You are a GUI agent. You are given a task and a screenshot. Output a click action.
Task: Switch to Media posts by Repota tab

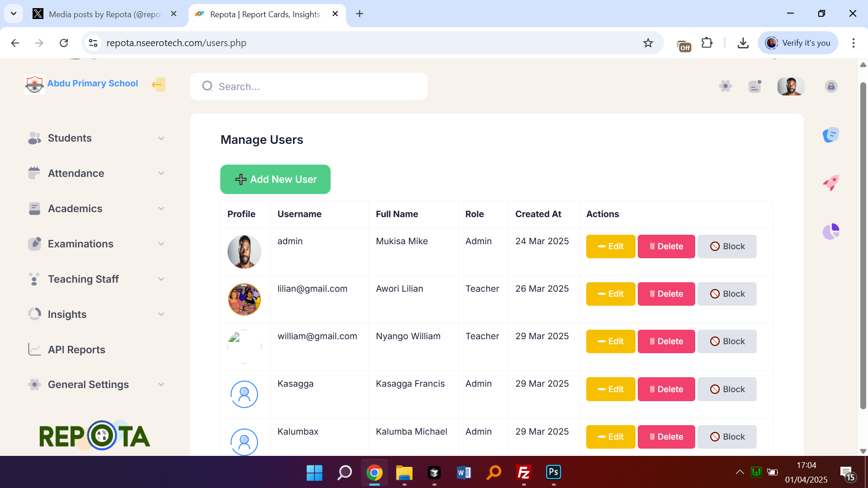coord(104,14)
